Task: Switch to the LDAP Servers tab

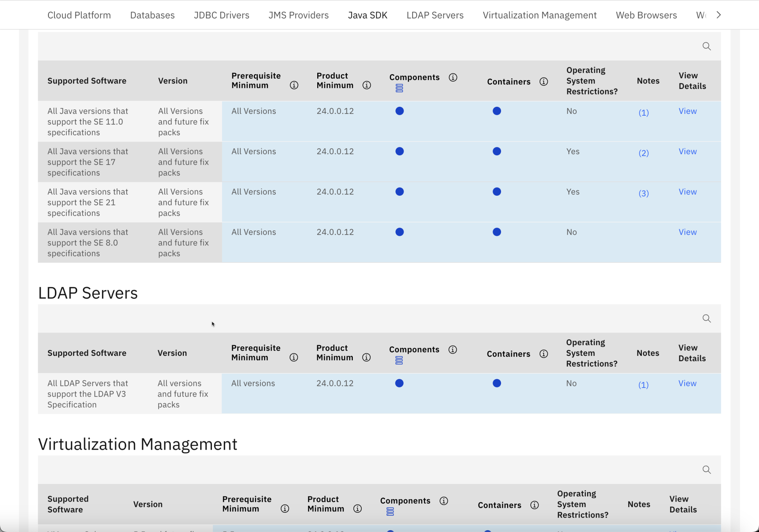Action: (434, 15)
